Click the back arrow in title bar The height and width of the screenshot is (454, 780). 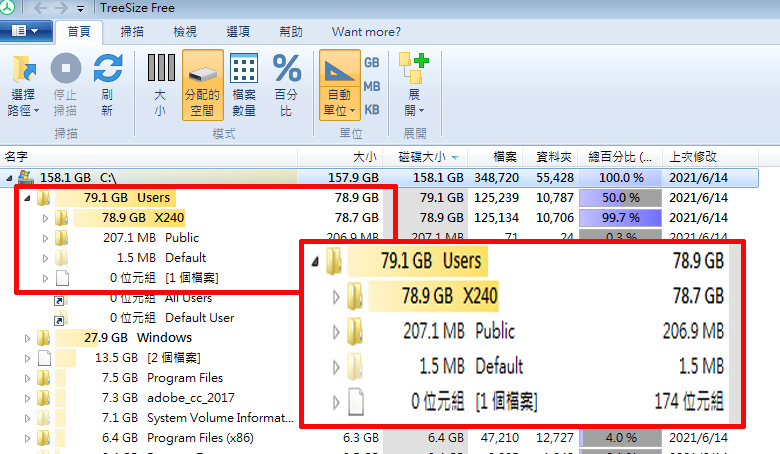pos(40,8)
